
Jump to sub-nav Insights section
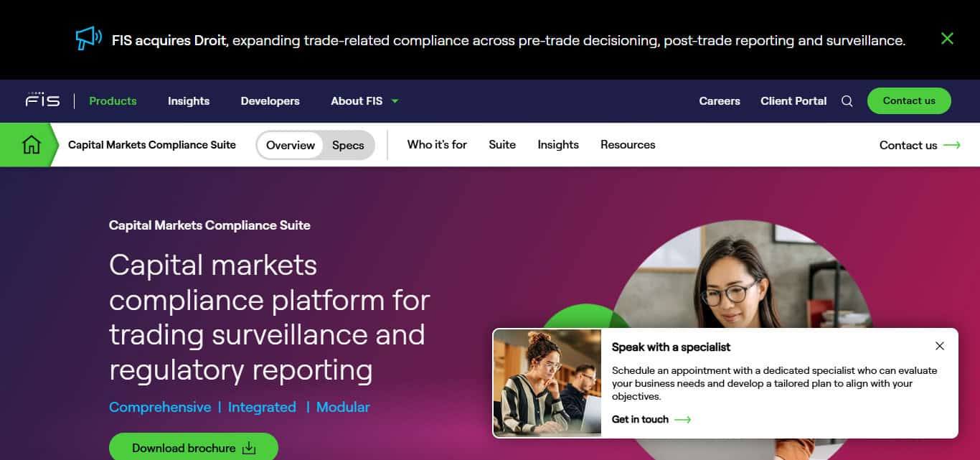pyautogui.click(x=558, y=144)
